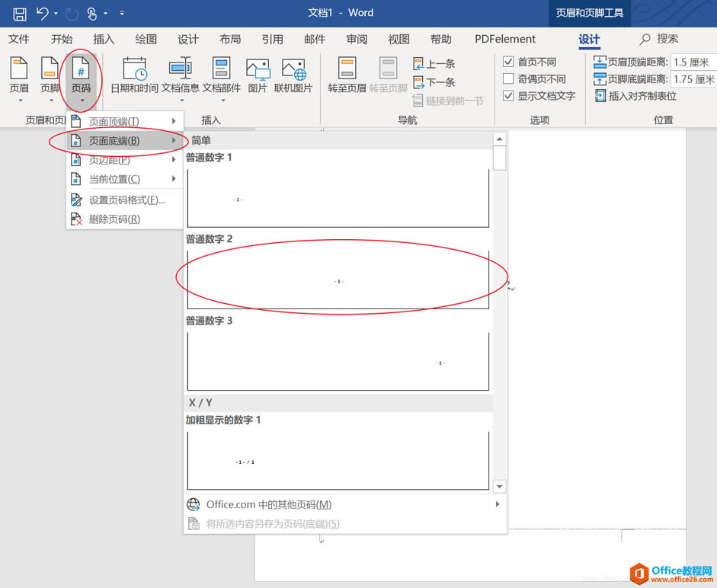Click gallery scroll down arrow
The image size is (717, 588).
click(500, 487)
